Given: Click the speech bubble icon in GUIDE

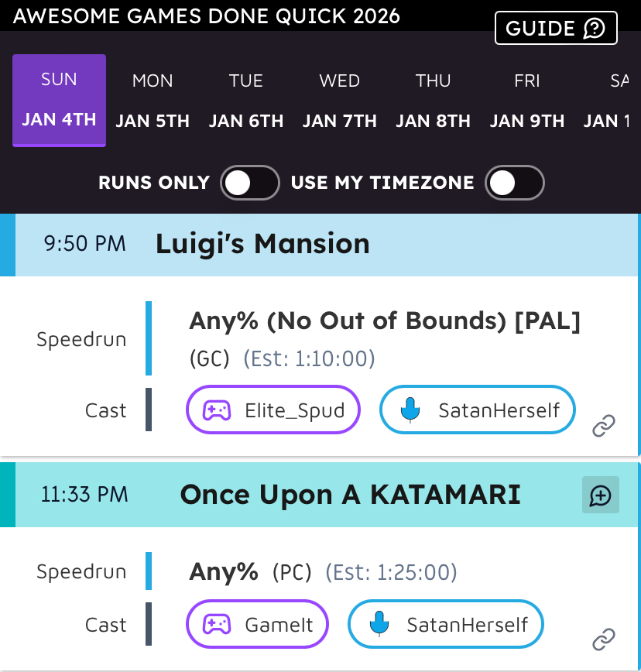Looking at the screenshot, I should pyautogui.click(x=594, y=29).
